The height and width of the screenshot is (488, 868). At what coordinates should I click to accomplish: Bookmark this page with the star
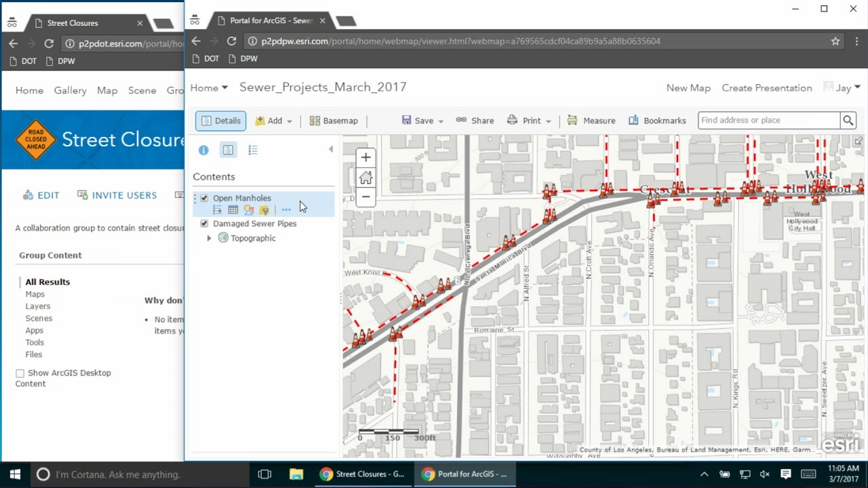(x=835, y=41)
